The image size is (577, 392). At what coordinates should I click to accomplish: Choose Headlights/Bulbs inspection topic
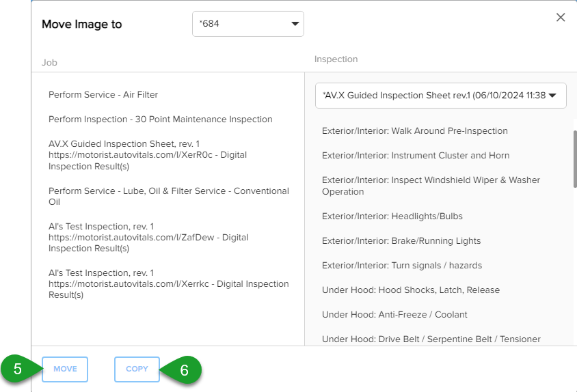pos(392,216)
